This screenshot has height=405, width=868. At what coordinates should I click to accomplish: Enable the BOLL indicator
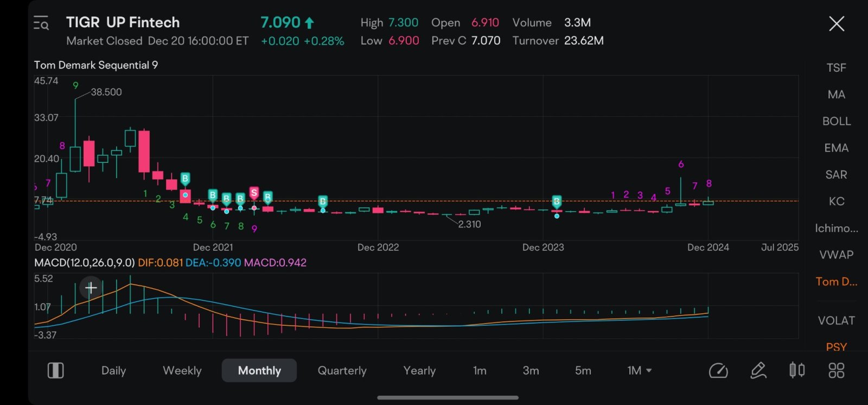[836, 121]
